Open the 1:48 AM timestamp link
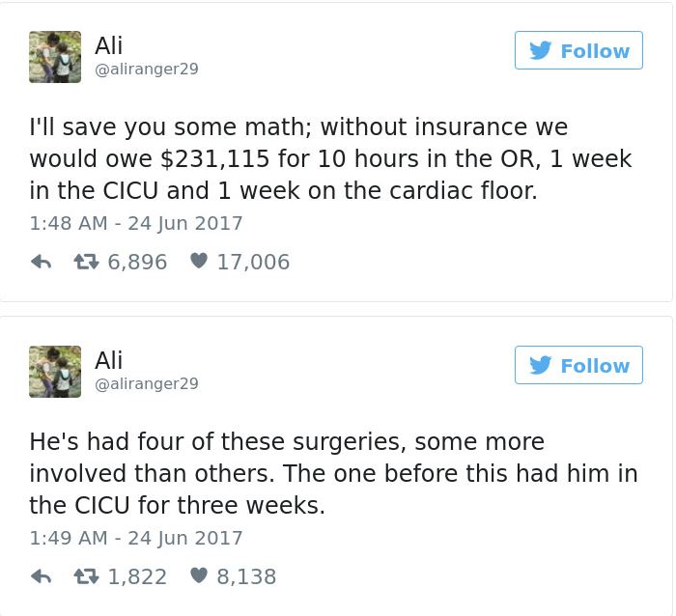Viewport: 676px width, 616px height. [x=136, y=223]
